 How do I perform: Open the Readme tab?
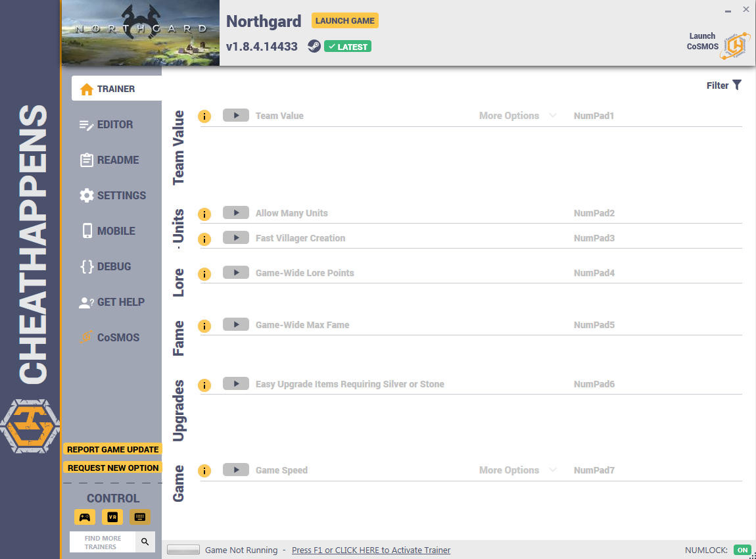pyautogui.click(x=109, y=160)
